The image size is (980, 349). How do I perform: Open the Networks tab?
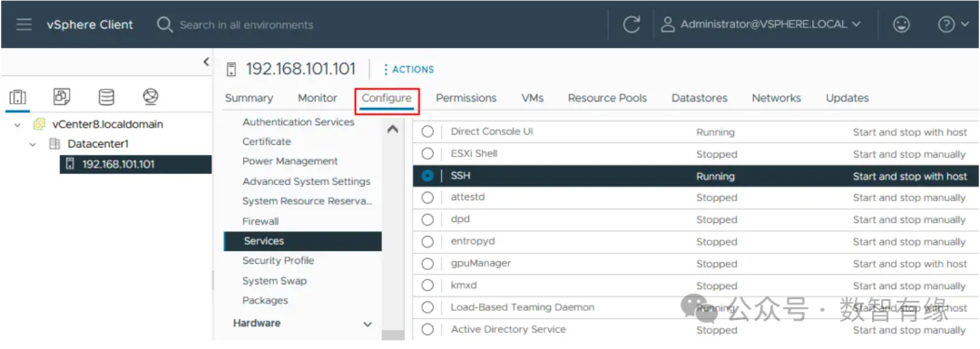pos(776,98)
